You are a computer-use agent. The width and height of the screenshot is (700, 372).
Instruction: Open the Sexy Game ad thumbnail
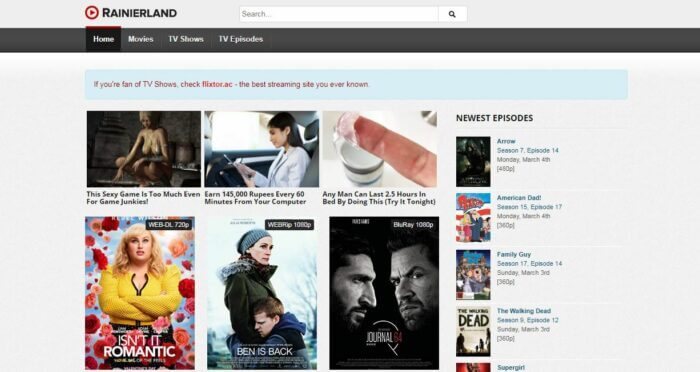point(144,149)
